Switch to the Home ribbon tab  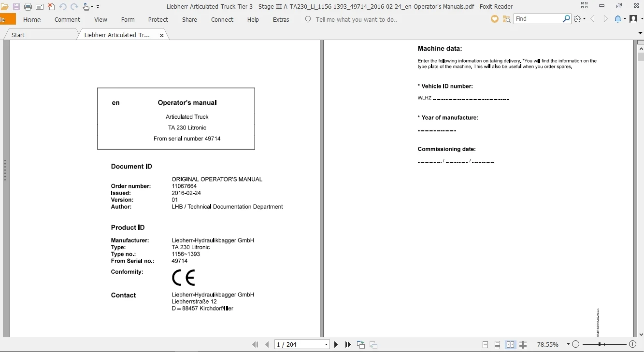pos(32,20)
